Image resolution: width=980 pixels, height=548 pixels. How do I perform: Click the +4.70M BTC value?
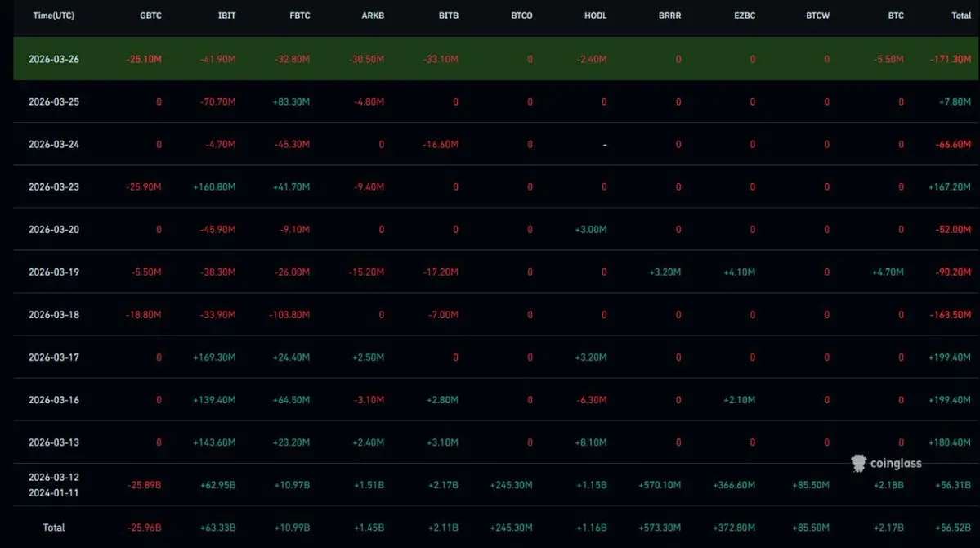coord(888,272)
